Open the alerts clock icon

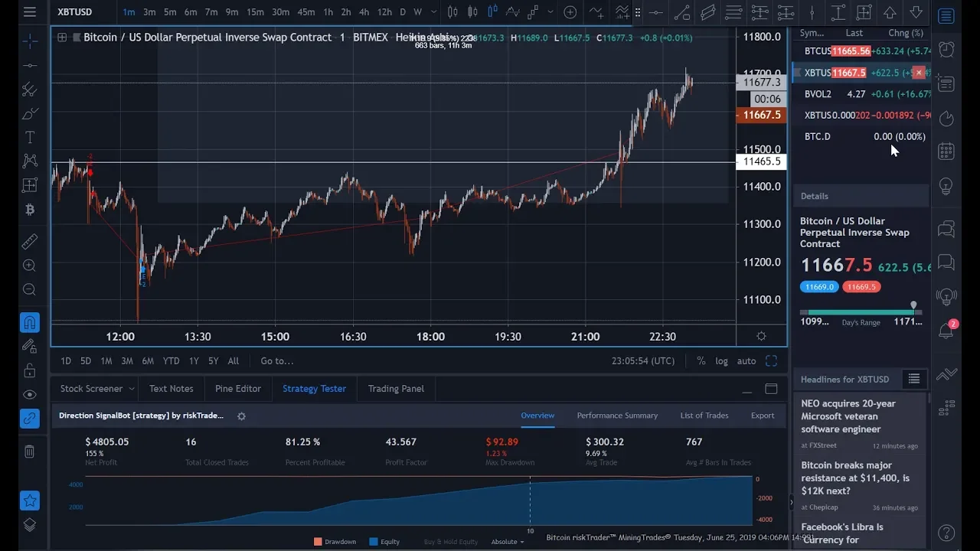[946, 49]
